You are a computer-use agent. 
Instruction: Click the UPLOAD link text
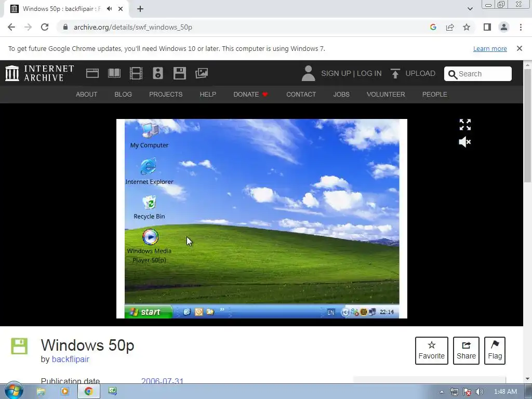pyautogui.click(x=420, y=73)
